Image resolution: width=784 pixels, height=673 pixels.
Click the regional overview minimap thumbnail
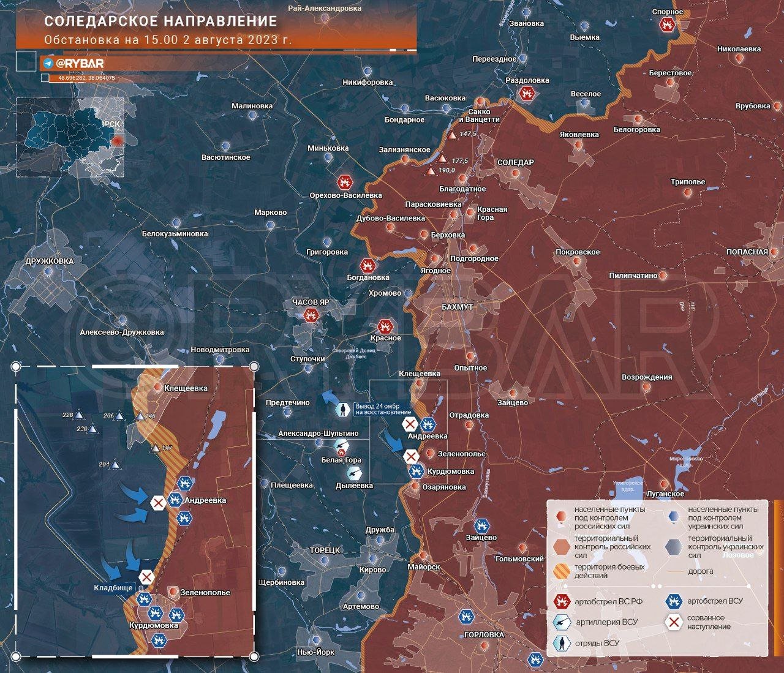point(70,141)
